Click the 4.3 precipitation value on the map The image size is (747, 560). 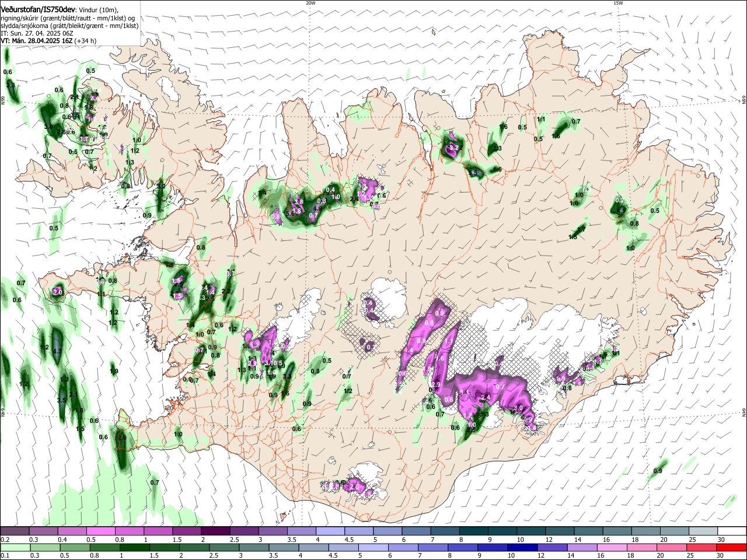pyautogui.click(x=57, y=351)
